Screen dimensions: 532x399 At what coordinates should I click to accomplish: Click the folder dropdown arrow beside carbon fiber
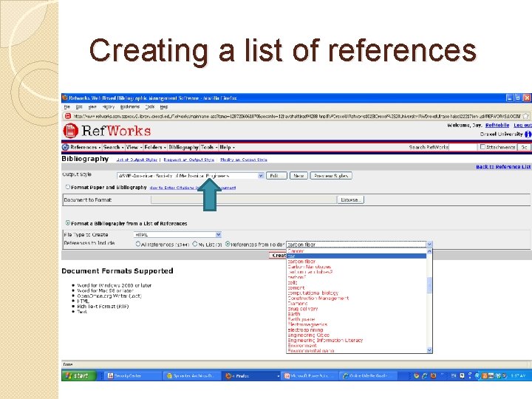429,245
